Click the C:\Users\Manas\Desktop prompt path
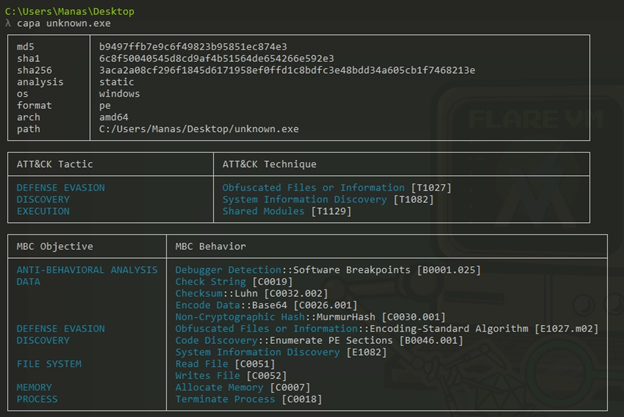This screenshot has width=624, height=417. [68, 10]
